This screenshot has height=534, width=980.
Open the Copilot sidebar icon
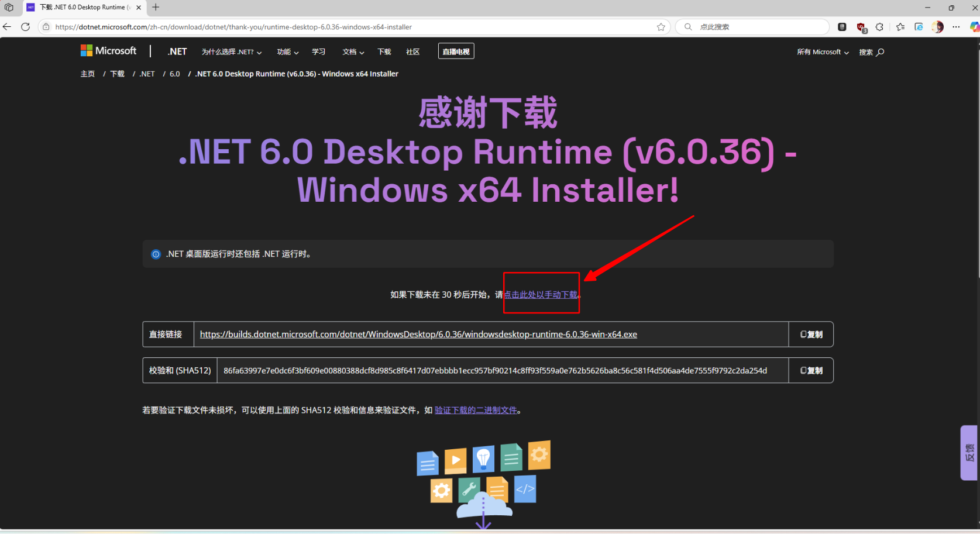974,27
